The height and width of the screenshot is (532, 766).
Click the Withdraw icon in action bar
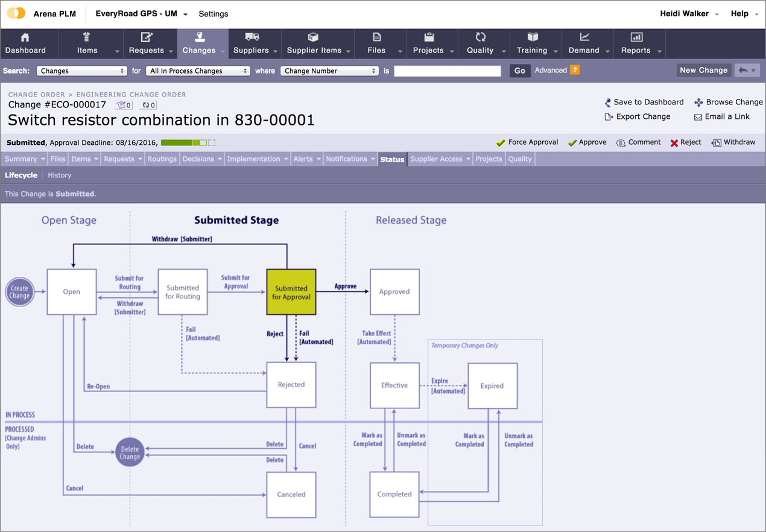pyautogui.click(x=716, y=143)
